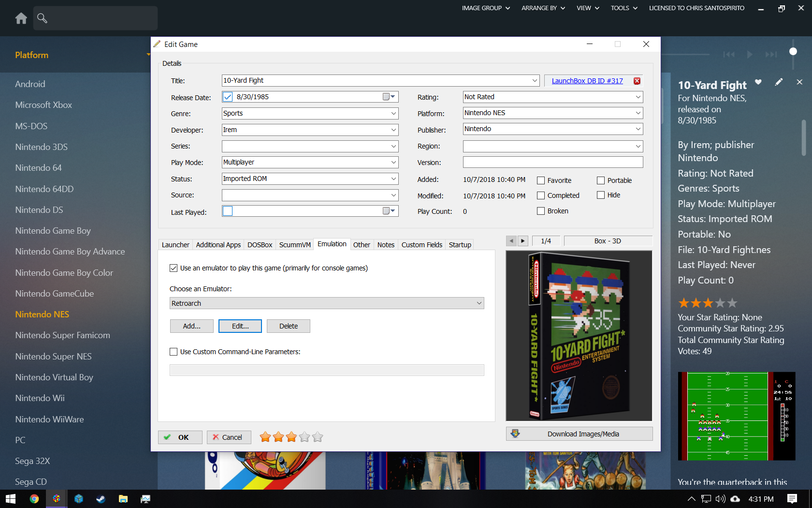Set rating to five stars in dialog

coord(318,437)
